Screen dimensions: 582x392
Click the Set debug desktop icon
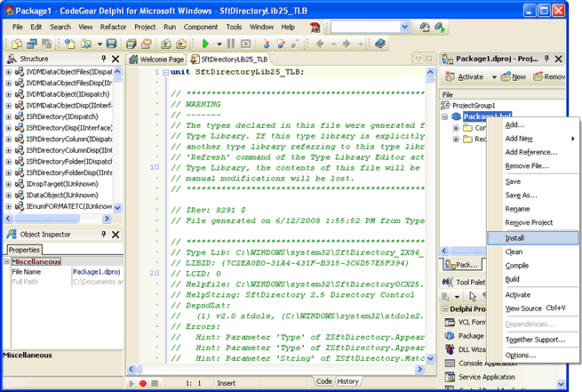[x=440, y=27]
